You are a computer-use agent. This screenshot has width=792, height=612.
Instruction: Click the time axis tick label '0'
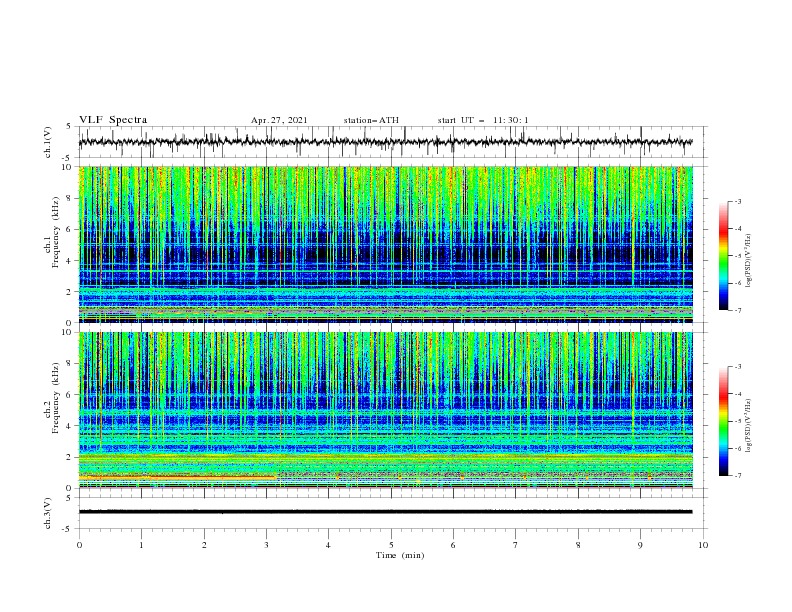[x=79, y=545]
